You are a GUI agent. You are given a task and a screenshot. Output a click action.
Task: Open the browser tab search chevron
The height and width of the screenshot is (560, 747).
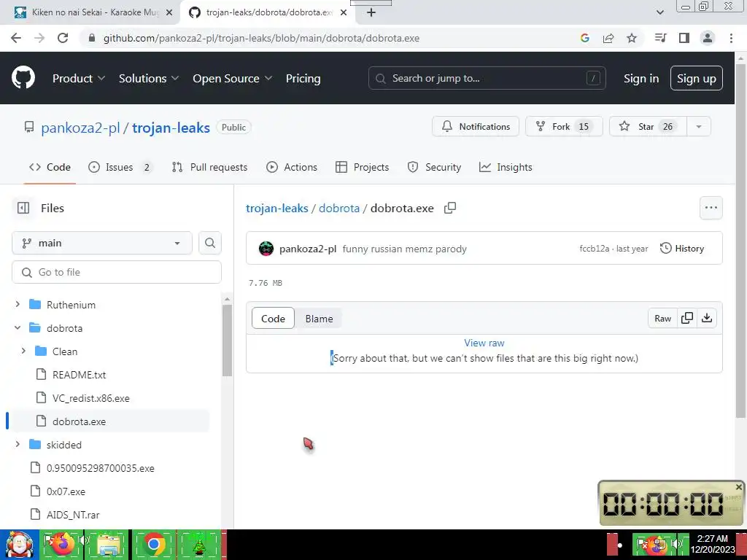tap(659, 12)
